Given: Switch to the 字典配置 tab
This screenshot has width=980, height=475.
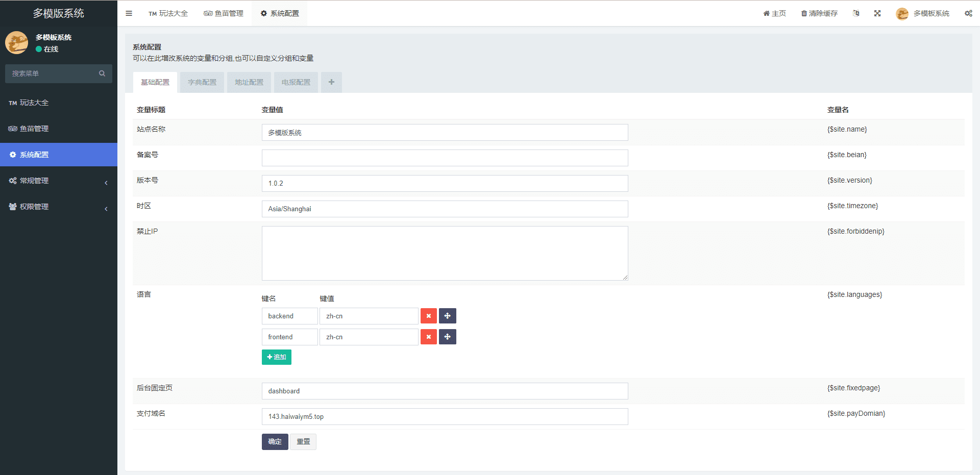Looking at the screenshot, I should click(x=202, y=82).
